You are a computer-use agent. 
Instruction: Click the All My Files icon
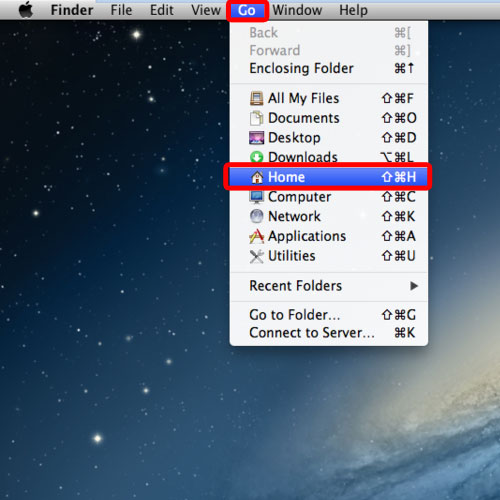pos(256,98)
